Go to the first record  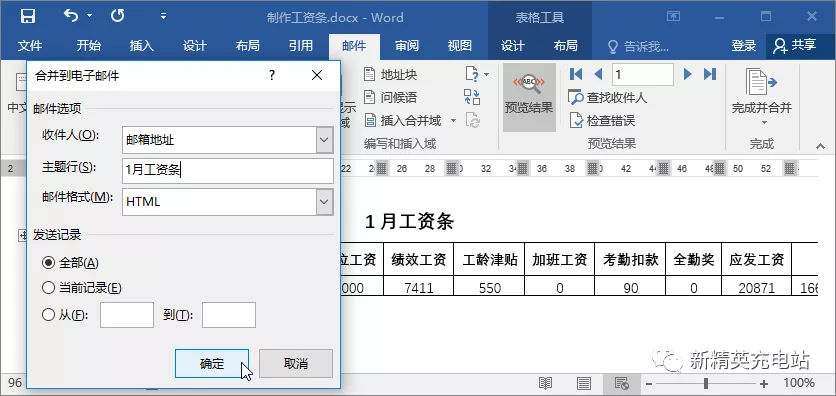tap(576, 74)
